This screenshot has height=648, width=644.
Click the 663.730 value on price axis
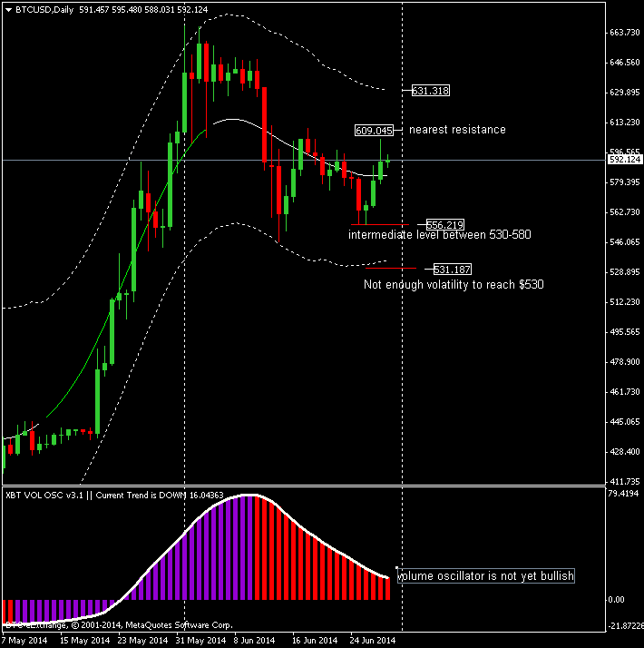[624, 33]
